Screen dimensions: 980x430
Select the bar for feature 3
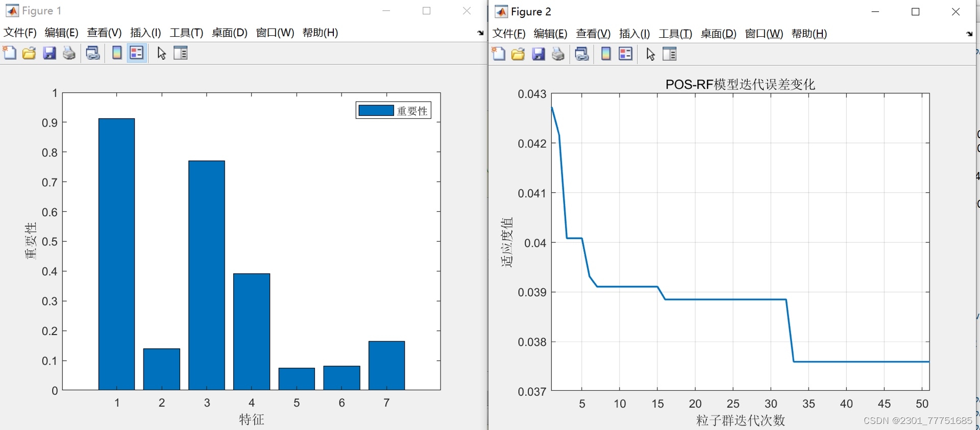point(207,275)
